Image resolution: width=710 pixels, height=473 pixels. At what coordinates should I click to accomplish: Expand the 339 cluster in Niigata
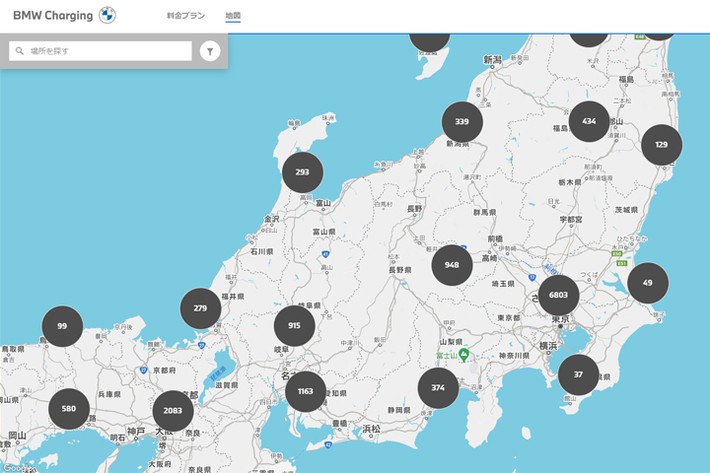(x=462, y=122)
